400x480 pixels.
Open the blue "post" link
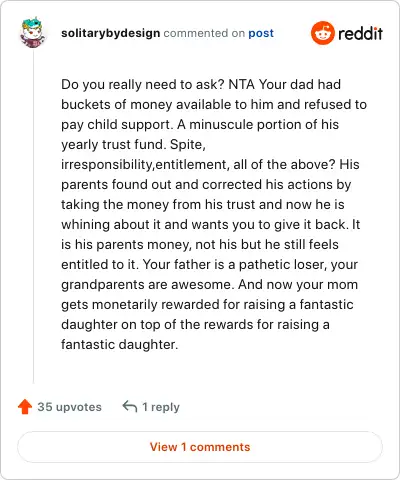(261, 33)
